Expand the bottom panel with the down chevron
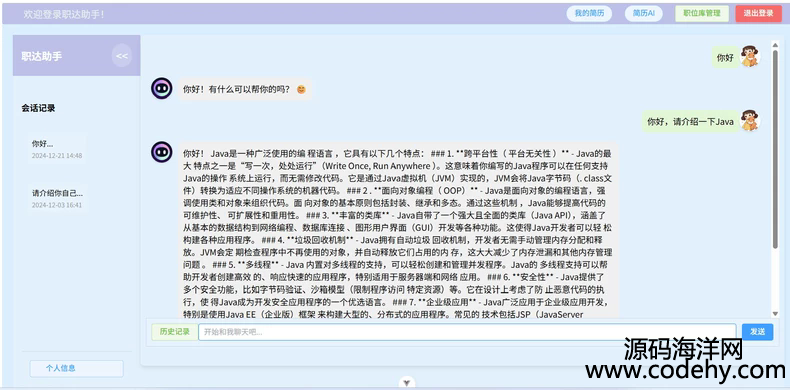This screenshot has width=790, height=390. (x=407, y=383)
